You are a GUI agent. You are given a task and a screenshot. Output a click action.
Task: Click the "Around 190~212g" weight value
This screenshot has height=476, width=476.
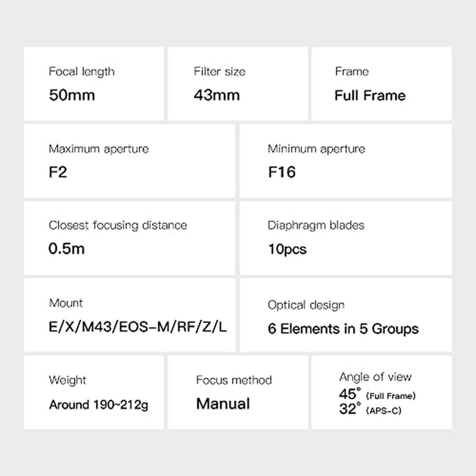[99, 405]
